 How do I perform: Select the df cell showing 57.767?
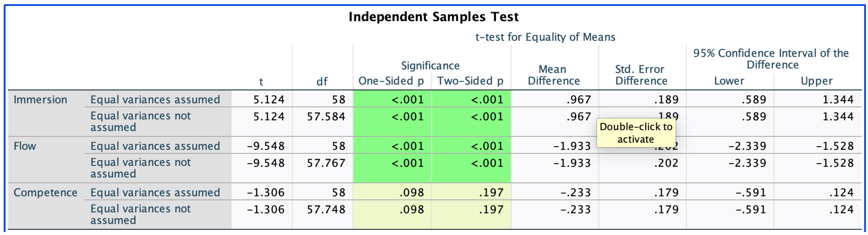(x=326, y=163)
